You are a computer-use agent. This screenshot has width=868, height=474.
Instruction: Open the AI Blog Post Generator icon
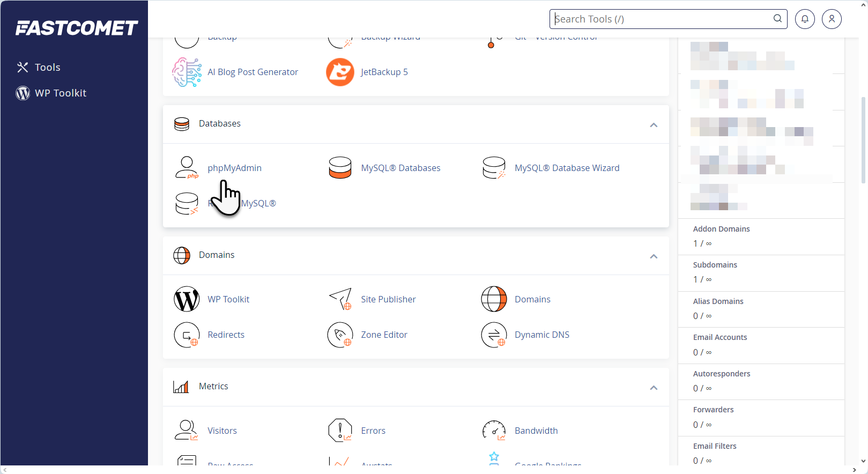187,72
